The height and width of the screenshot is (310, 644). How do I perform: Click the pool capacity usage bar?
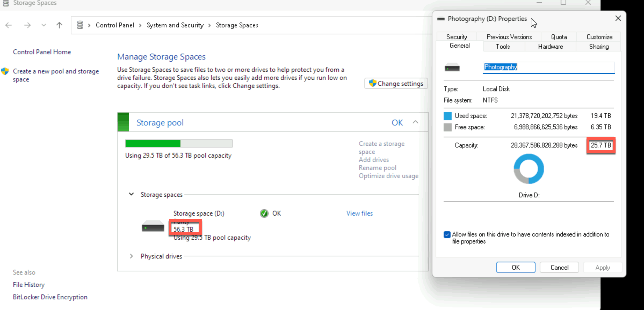tap(179, 143)
